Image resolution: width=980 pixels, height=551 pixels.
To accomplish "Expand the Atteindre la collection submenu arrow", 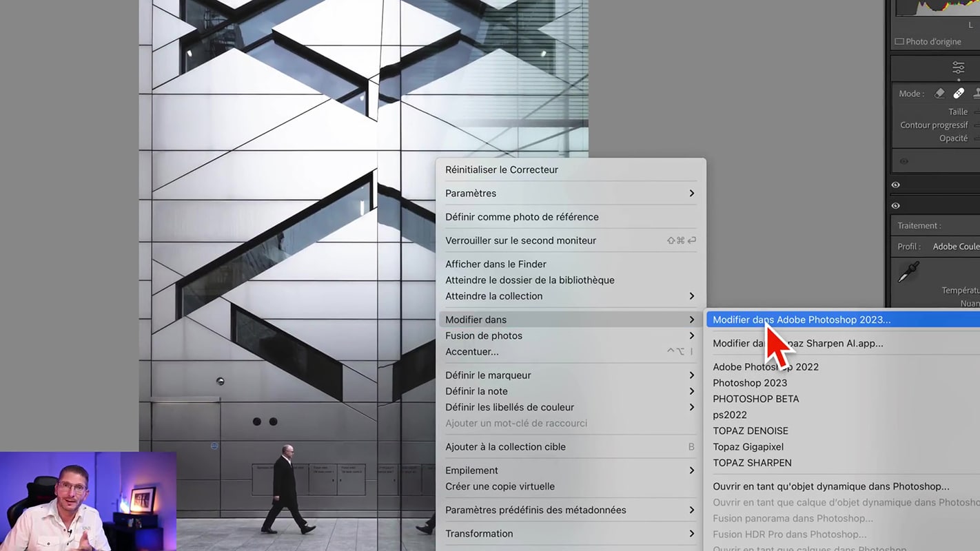I will tap(691, 296).
